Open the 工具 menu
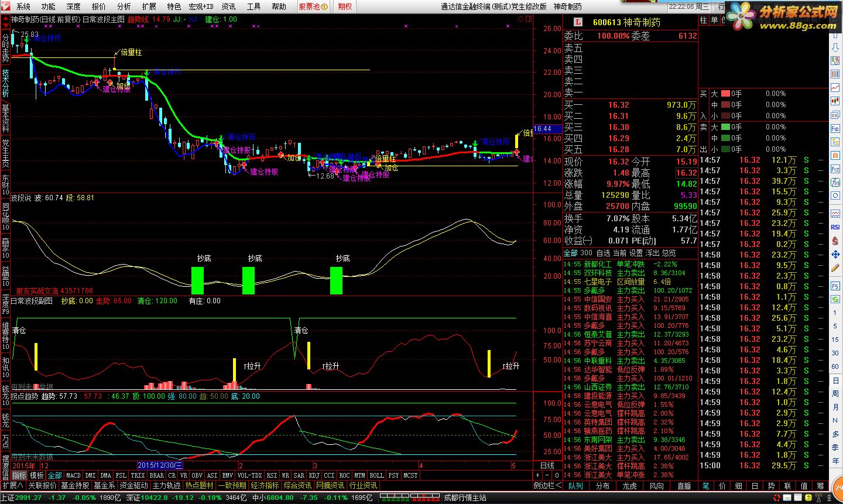This screenshot has height=504, width=843. pos(253,6)
